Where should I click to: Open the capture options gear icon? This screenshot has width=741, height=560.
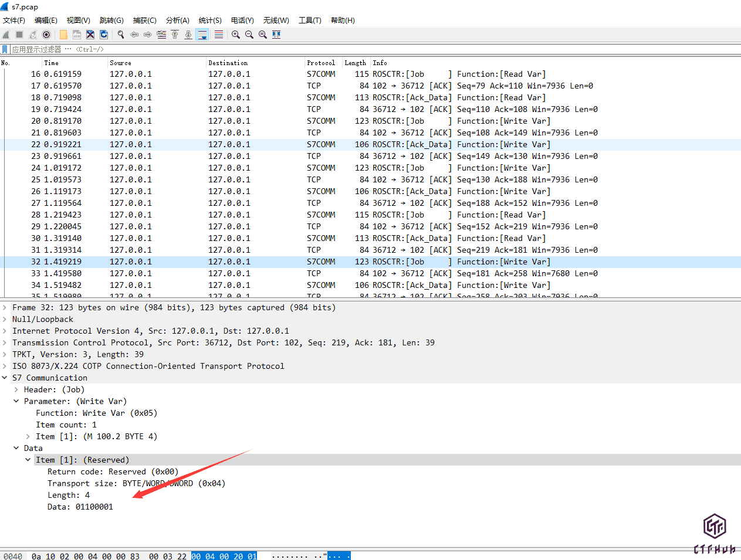coord(46,35)
